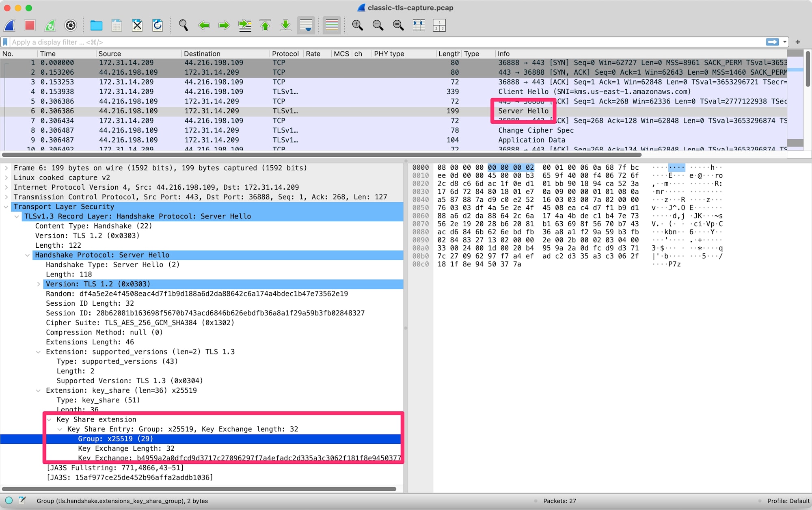This screenshot has height=510, width=812.
Task: Jump to the first packet icon
Action: tap(265, 26)
